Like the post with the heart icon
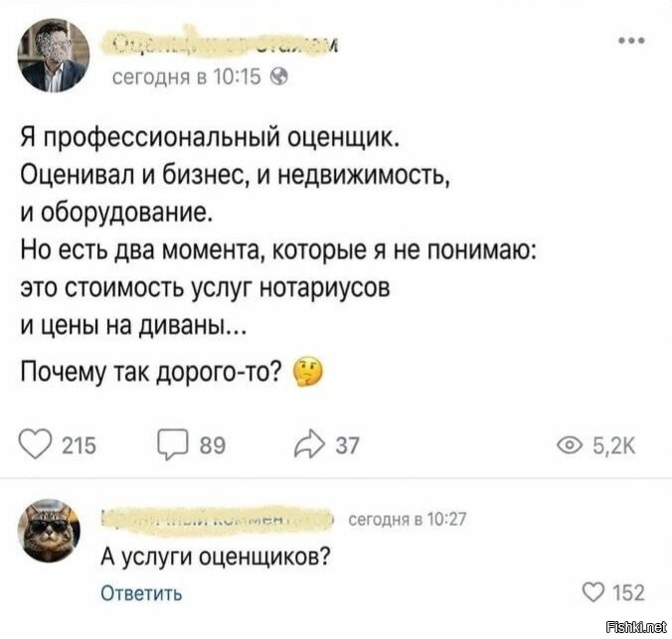 [x=36, y=445]
